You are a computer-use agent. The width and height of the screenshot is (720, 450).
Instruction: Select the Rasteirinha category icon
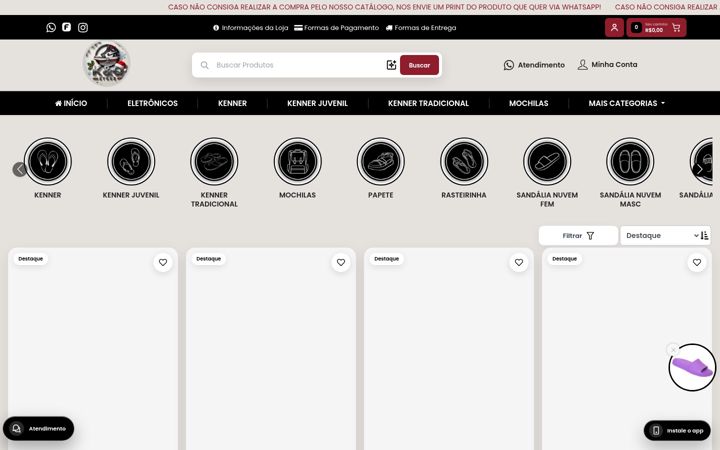(x=464, y=162)
